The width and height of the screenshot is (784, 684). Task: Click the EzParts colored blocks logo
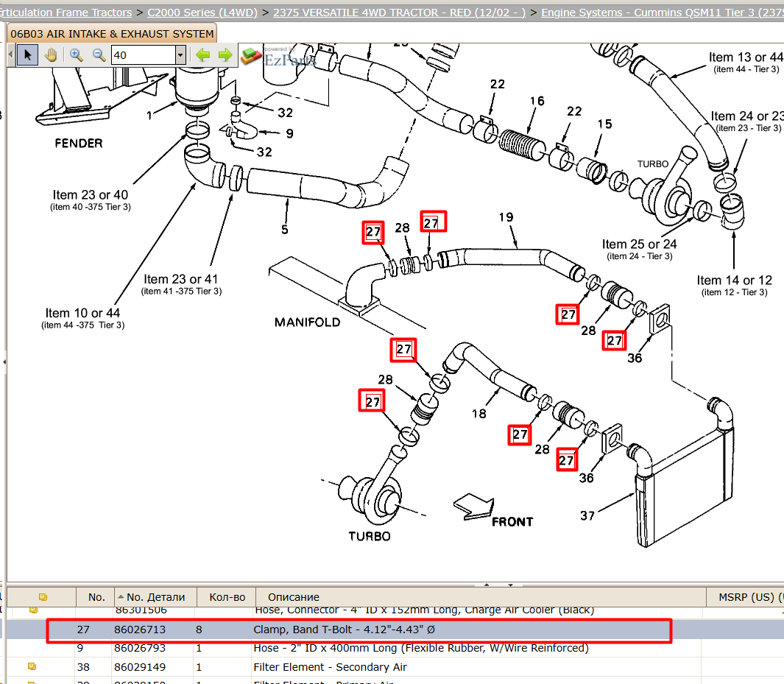click(x=250, y=56)
